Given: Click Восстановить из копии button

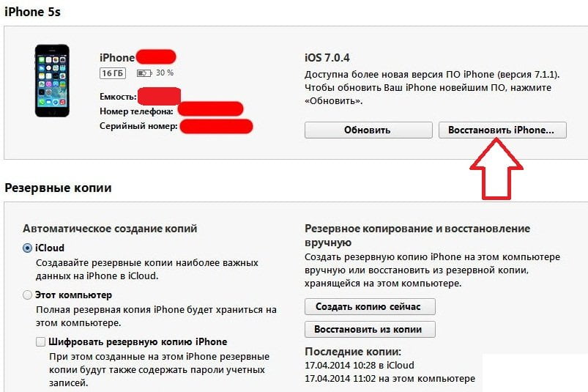Looking at the screenshot, I should [370, 330].
